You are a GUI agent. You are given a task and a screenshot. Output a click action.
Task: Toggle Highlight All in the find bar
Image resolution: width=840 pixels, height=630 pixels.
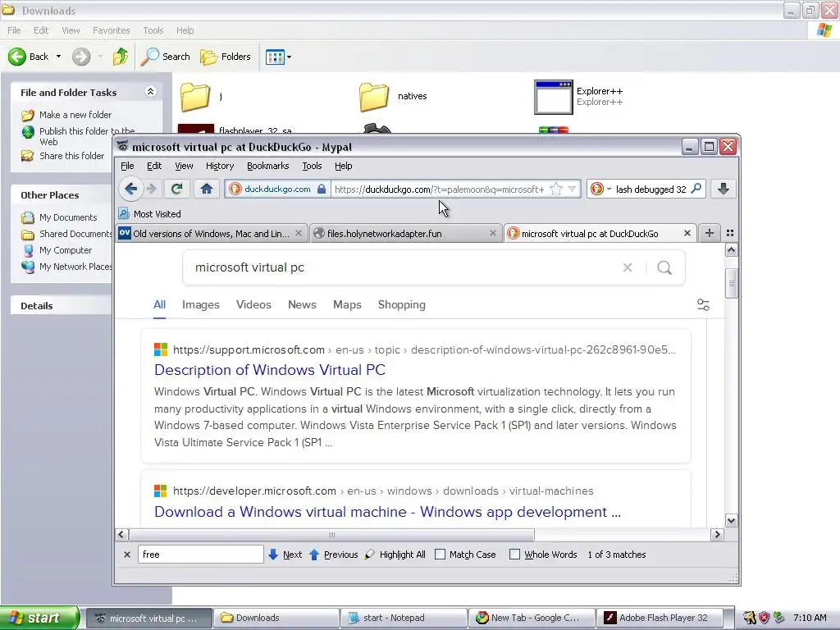tap(395, 555)
